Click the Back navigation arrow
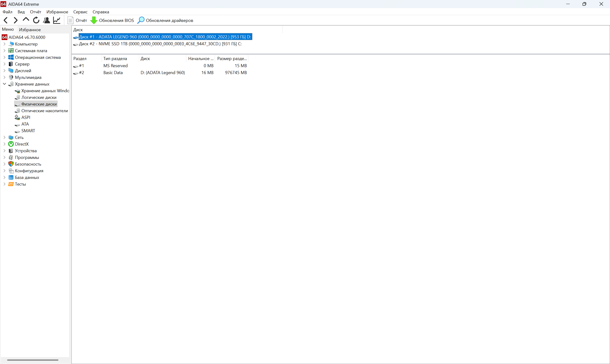The width and height of the screenshot is (610, 364). 6,20
